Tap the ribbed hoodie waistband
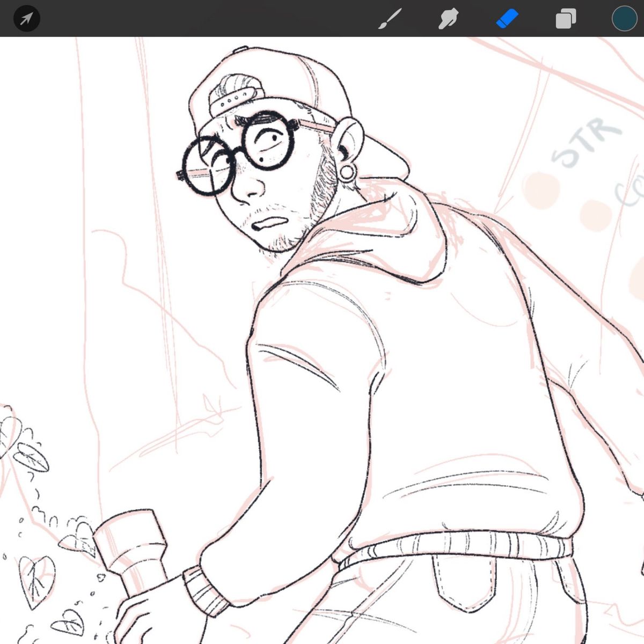 pyautogui.click(x=456, y=548)
